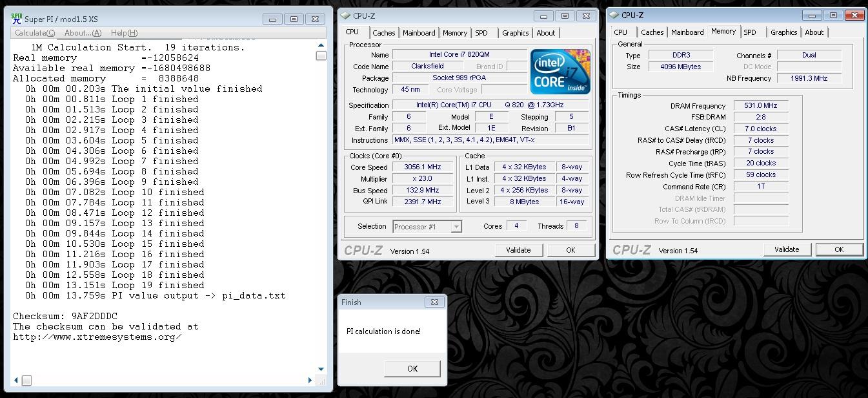Switch to Graphics tab in CPU-Z CPU window
Viewport: 868px width, 398px height.
pyautogui.click(x=515, y=33)
